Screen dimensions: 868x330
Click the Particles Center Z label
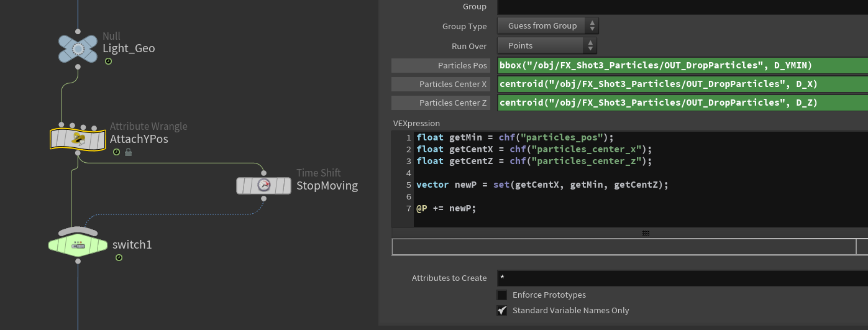pyautogui.click(x=441, y=103)
